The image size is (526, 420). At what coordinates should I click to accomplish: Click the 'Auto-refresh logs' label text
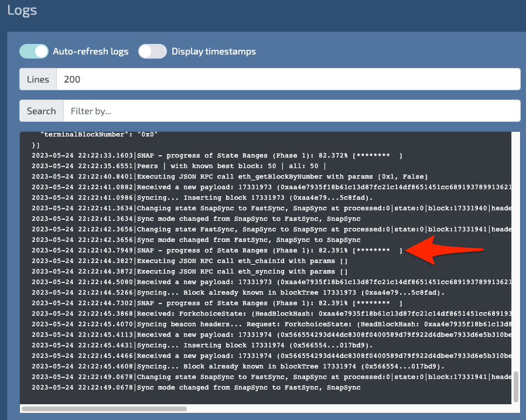(x=90, y=52)
